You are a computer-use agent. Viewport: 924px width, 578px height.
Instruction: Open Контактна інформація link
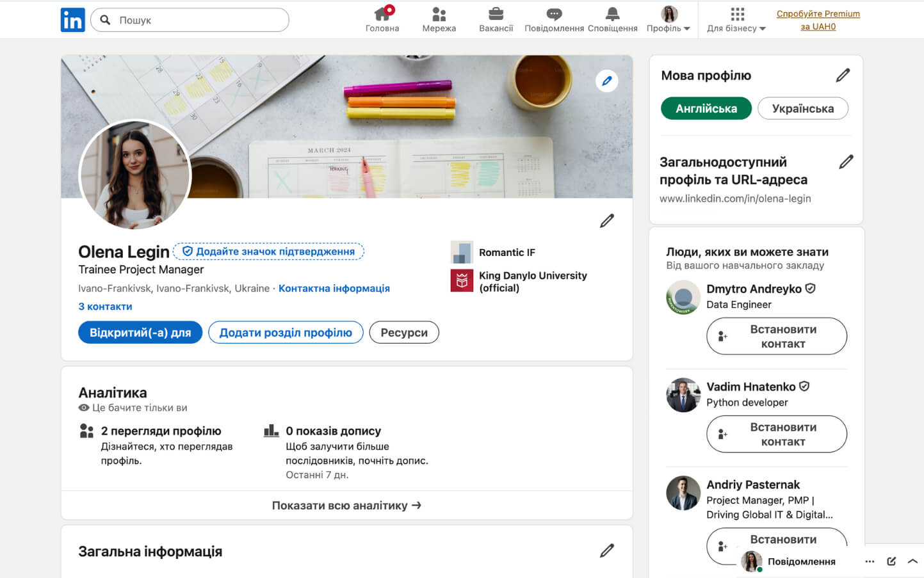(x=334, y=289)
